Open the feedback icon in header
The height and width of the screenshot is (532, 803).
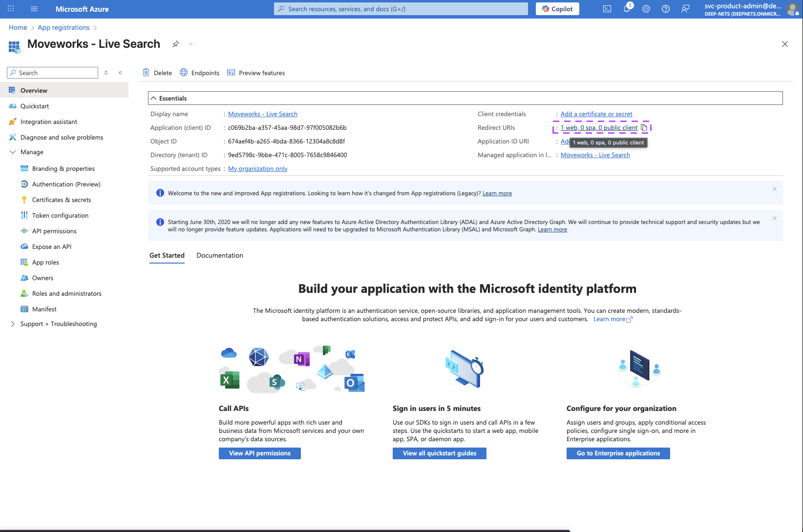click(685, 9)
